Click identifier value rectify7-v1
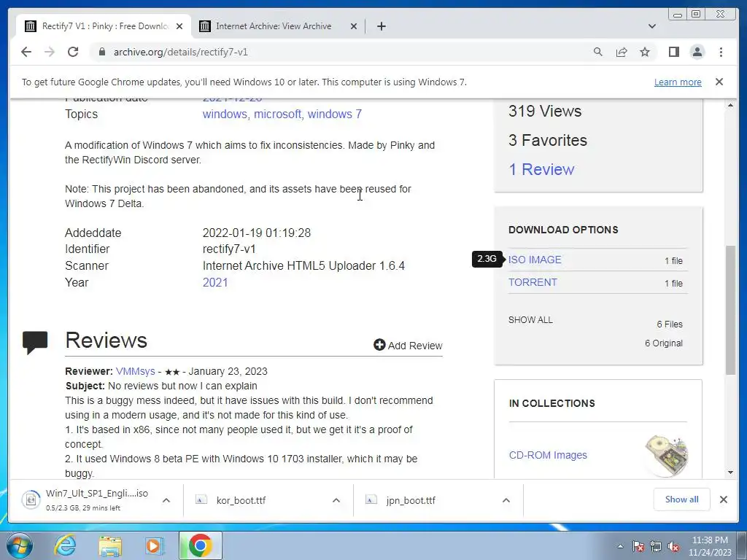Screen dimensions: 747x560 pyautogui.click(x=229, y=249)
